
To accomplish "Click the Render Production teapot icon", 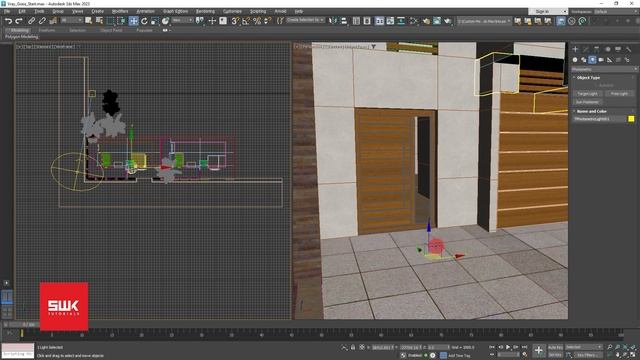I will (448, 21).
